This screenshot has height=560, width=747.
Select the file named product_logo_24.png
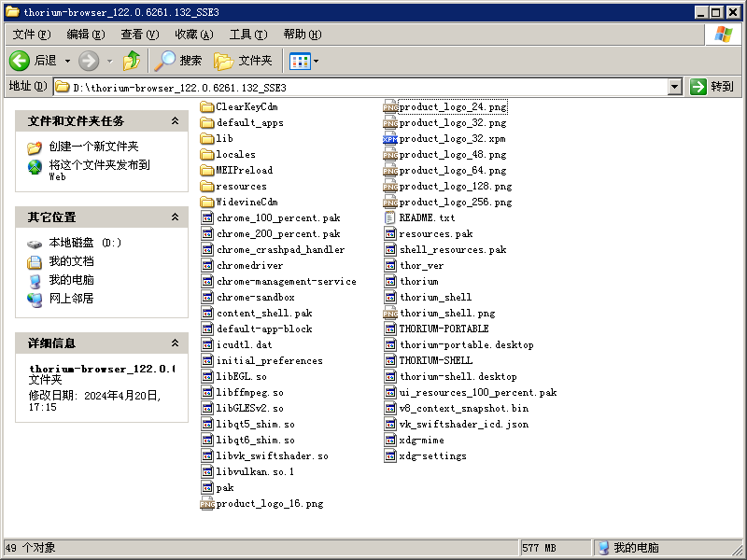[453, 107]
